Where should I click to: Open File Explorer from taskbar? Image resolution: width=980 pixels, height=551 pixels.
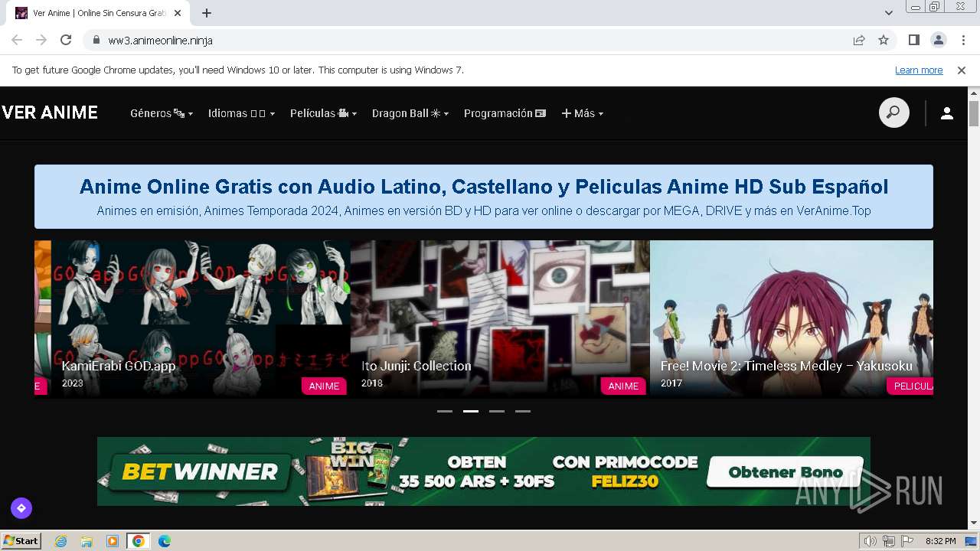(87, 541)
